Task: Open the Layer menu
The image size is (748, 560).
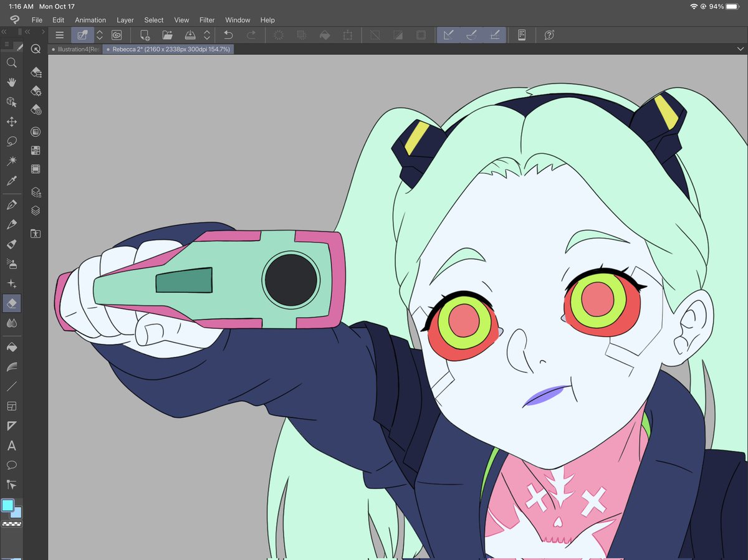Action: point(125,20)
